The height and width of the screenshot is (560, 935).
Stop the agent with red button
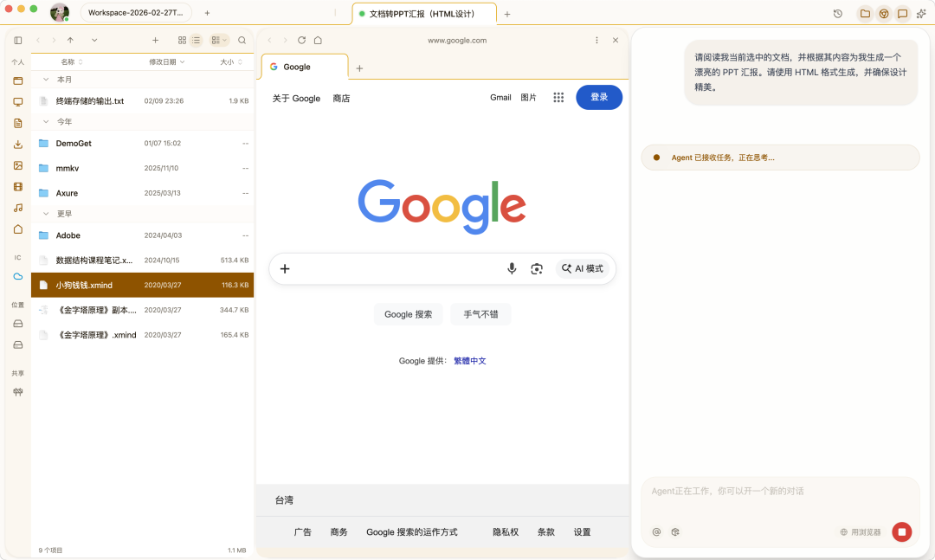click(901, 532)
